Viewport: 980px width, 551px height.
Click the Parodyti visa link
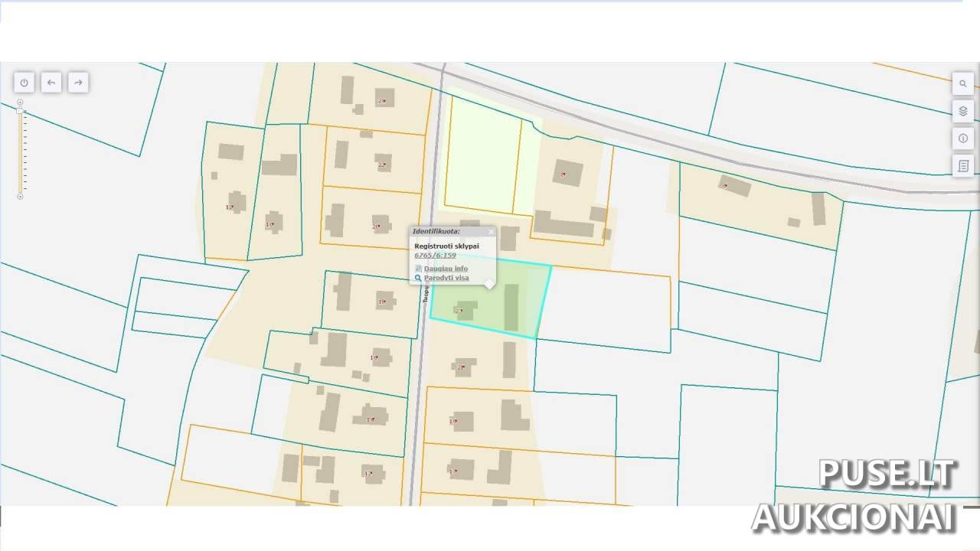[446, 279]
